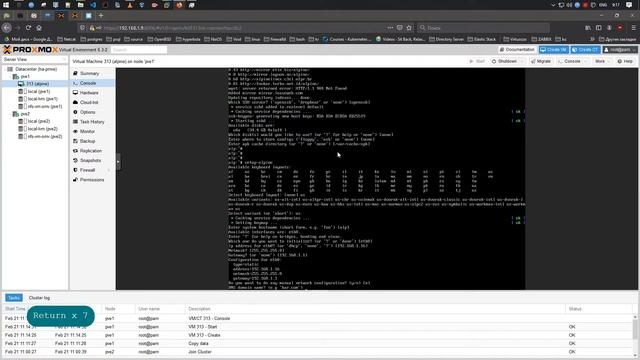
Task: Open the Permissions panel
Action: click(92, 180)
